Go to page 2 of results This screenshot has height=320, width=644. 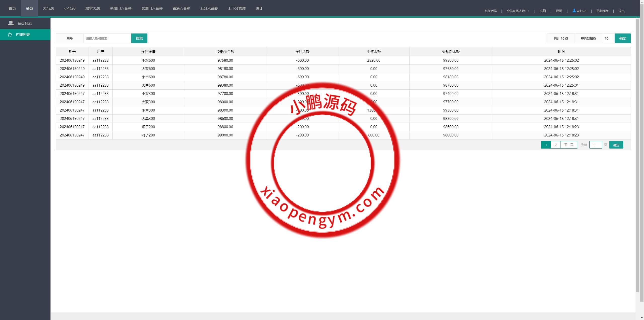[555, 145]
